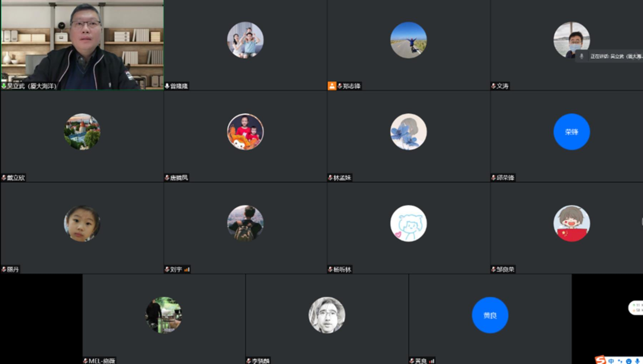Click the blue 黄良 avatar circle

coord(490,315)
